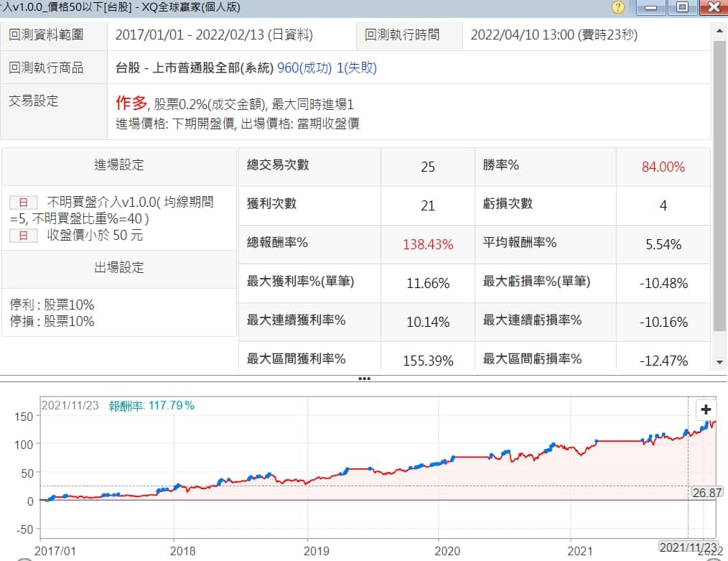Viewport: 728px width, 561px height.
Task: Click the 日 icon beside 收盤價小於 50 元
Action: [23, 235]
